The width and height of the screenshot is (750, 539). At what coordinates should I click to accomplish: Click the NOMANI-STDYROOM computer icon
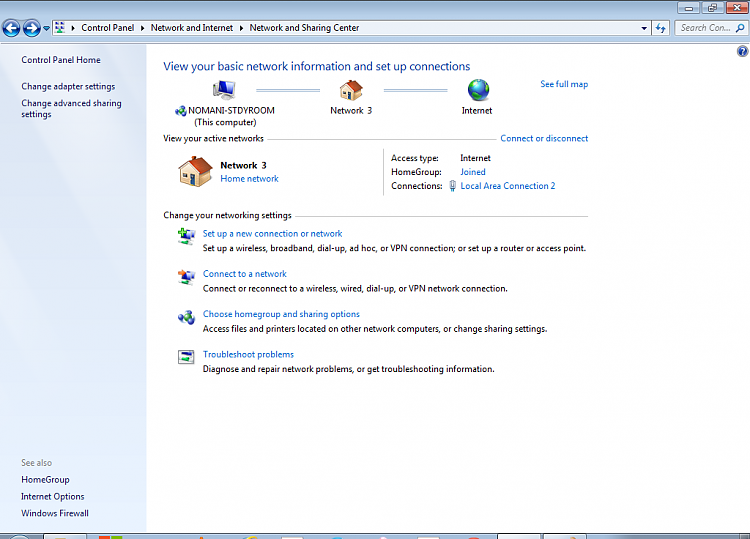[224, 90]
